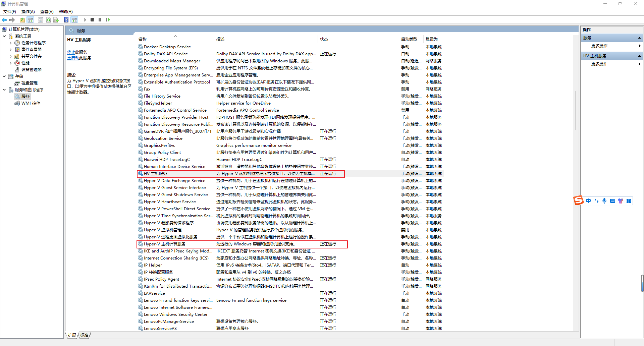The height and width of the screenshot is (346, 644).
Task: Click the Up one level folder icon
Action: click(x=22, y=20)
